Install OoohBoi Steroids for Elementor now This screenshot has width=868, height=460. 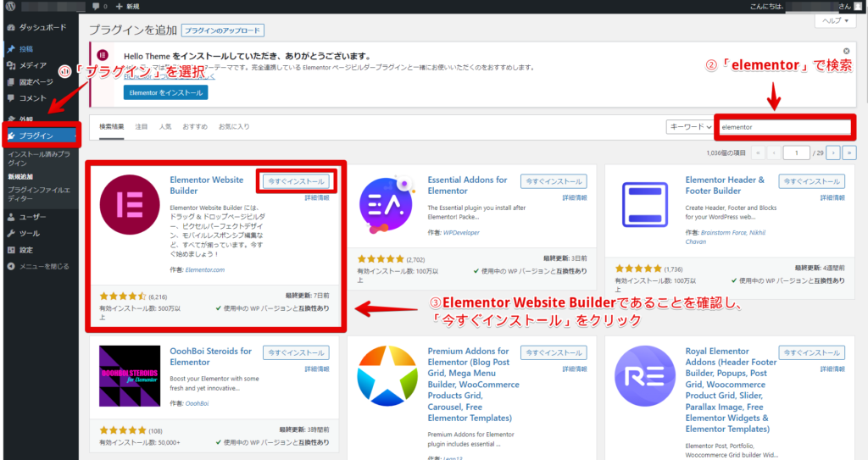click(296, 352)
